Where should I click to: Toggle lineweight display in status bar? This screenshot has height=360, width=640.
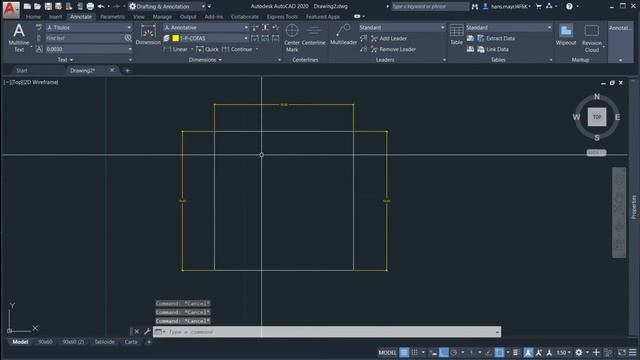(516, 352)
